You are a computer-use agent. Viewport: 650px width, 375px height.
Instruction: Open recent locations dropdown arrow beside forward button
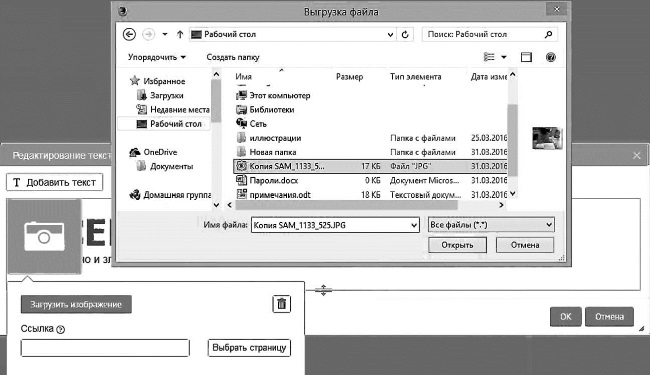pos(165,34)
